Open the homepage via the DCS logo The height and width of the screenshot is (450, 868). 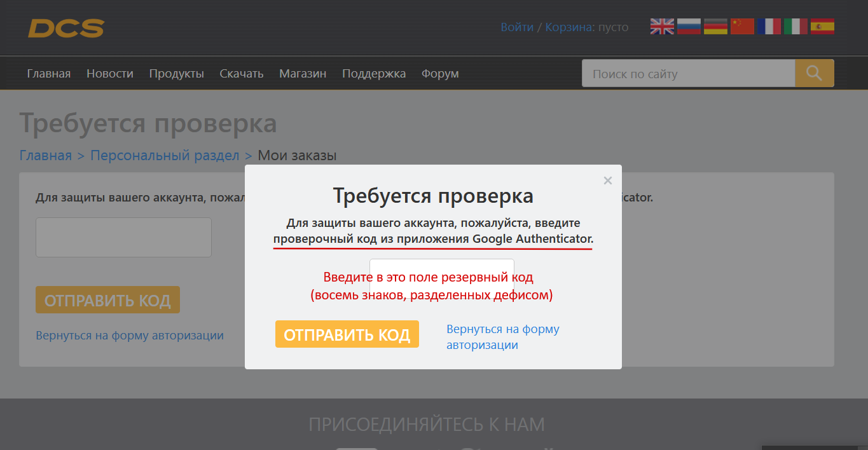click(66, 27)
